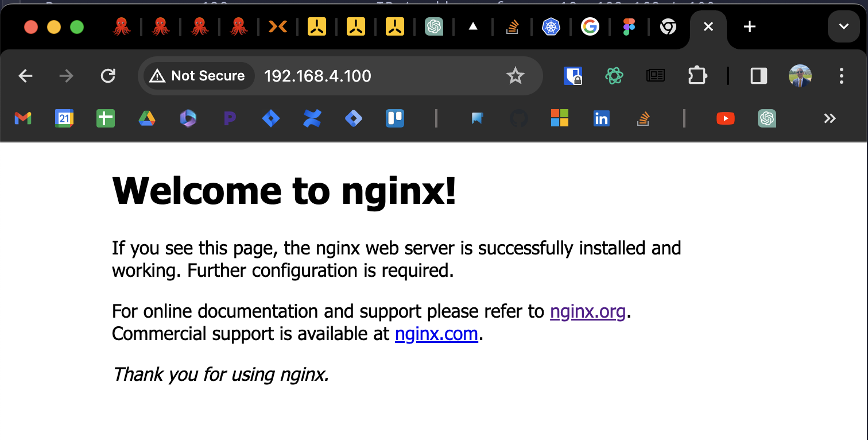Follow the nginx.org link

tap(588, 311)
